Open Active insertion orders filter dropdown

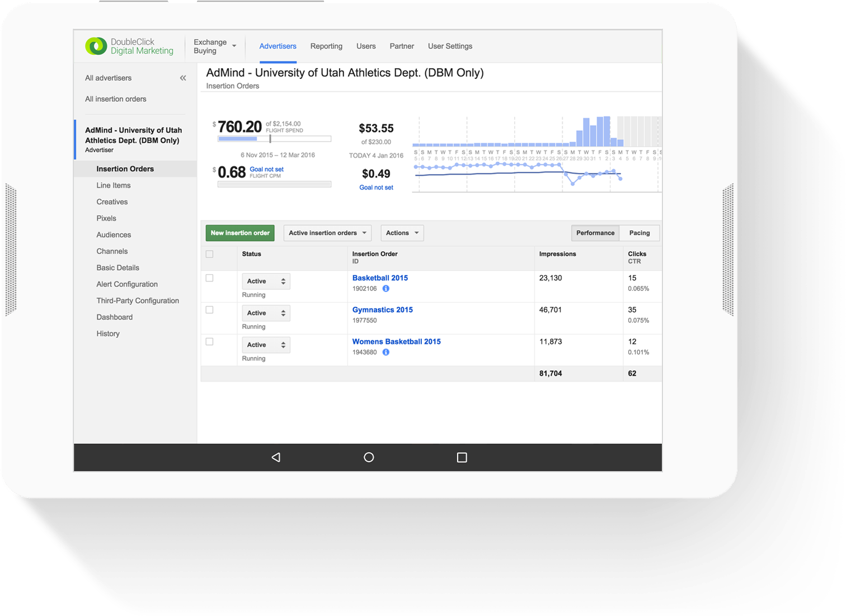point(327,233)
